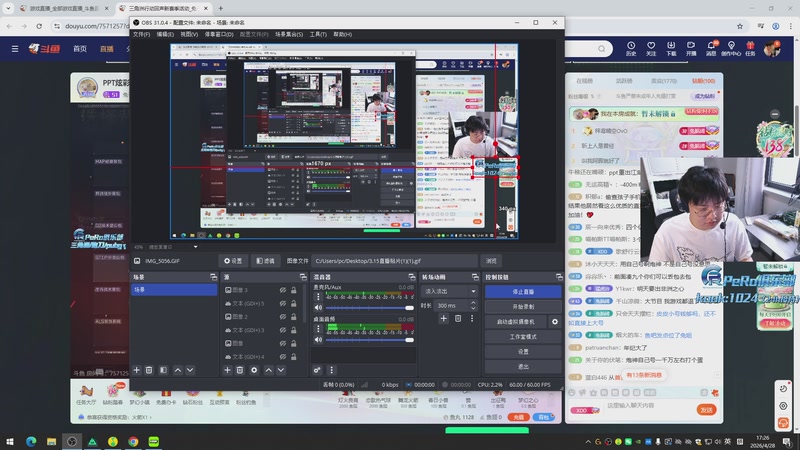Toggle visibility of 图像 2 source
The width and height of the screenshot is (800, 450).
click(x=283, y=316)
